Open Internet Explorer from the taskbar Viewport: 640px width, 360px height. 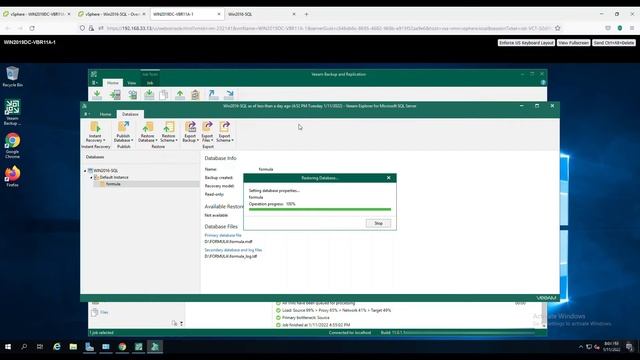[57, 347]
